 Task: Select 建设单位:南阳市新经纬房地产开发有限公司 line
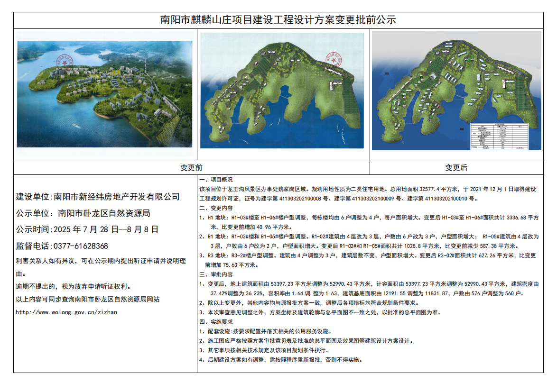pos(98,197)
